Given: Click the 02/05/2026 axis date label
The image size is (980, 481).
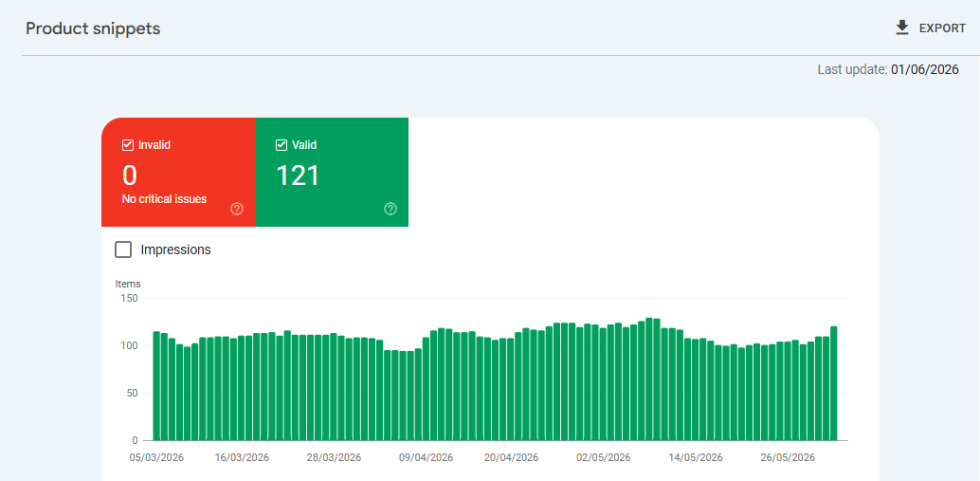Looking at the screenshot, I should pos(604,458).
